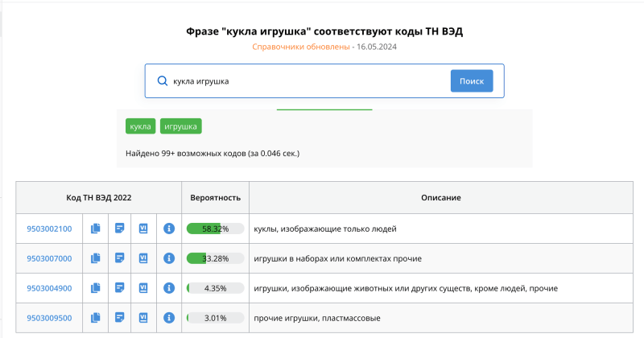
Task: Click Справочники обновлены orange link
Action: pos(300,47)
